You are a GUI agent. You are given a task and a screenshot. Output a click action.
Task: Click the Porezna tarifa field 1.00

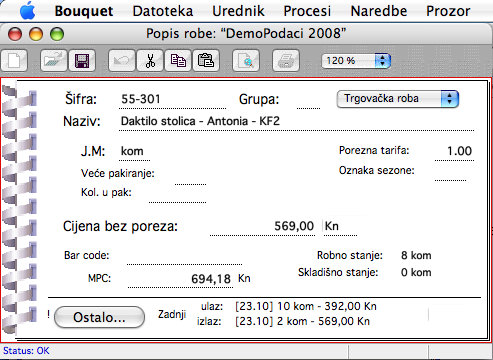454,152
